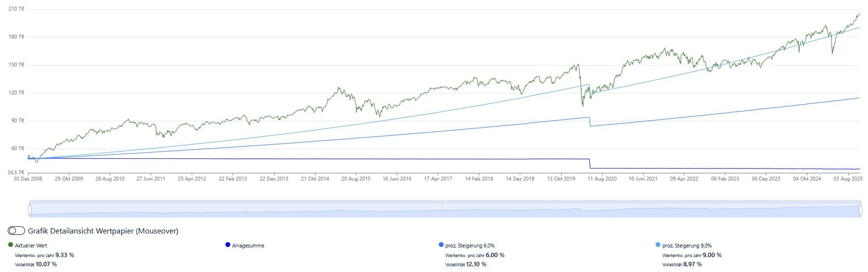Toggle the Grafik Detailansicht Wertpapier switch
Screen dimensions: 868x272
coord(16,231)
